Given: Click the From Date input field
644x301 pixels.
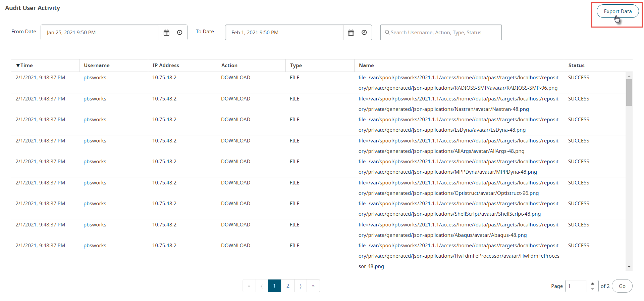Looking at the screenshot, I should pos(100,33).
